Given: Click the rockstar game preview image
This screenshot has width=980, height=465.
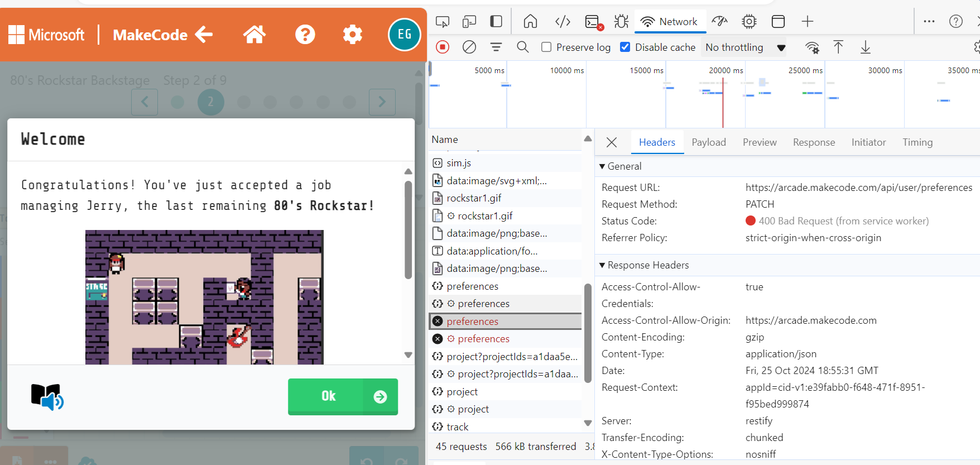Looking at the screenshot, I should tap(204, 297).
